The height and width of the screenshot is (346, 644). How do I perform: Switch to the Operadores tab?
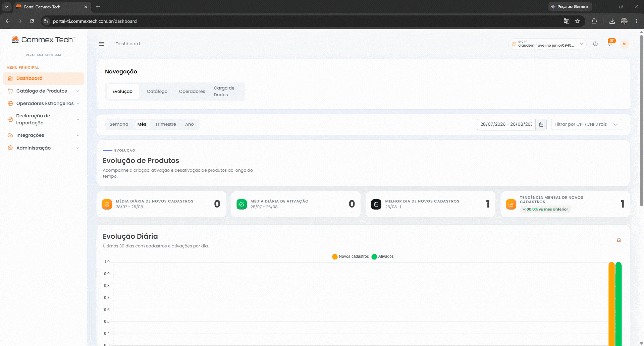click(x=192, y=91)
